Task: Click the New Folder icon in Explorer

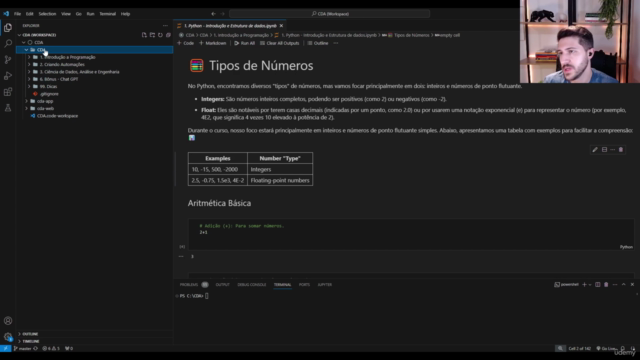Action: click(152, 35)
